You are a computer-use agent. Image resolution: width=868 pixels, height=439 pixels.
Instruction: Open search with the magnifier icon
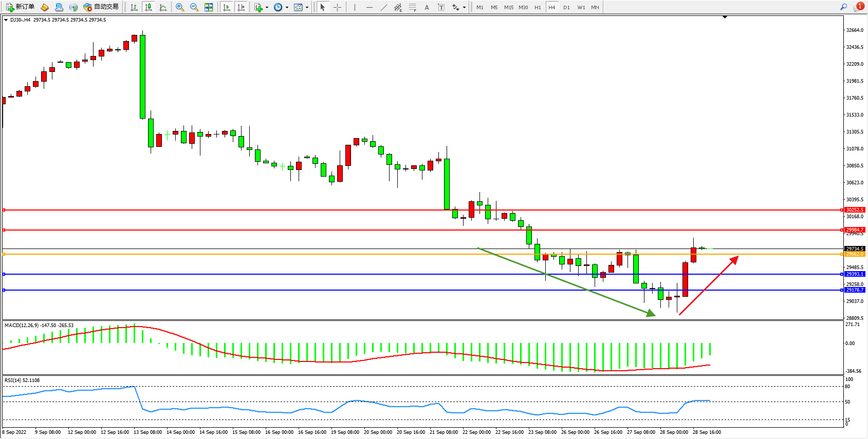pos(843,7)
